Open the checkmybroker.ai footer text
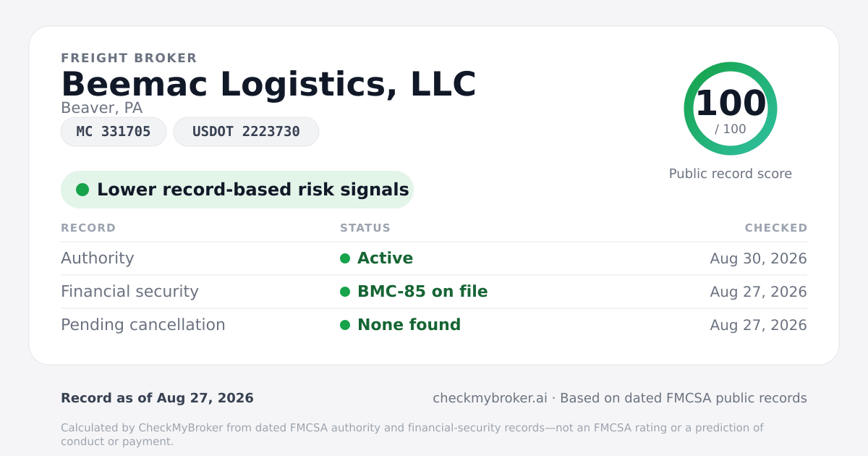This screenshot has height=456, width=868. [490, 398]
